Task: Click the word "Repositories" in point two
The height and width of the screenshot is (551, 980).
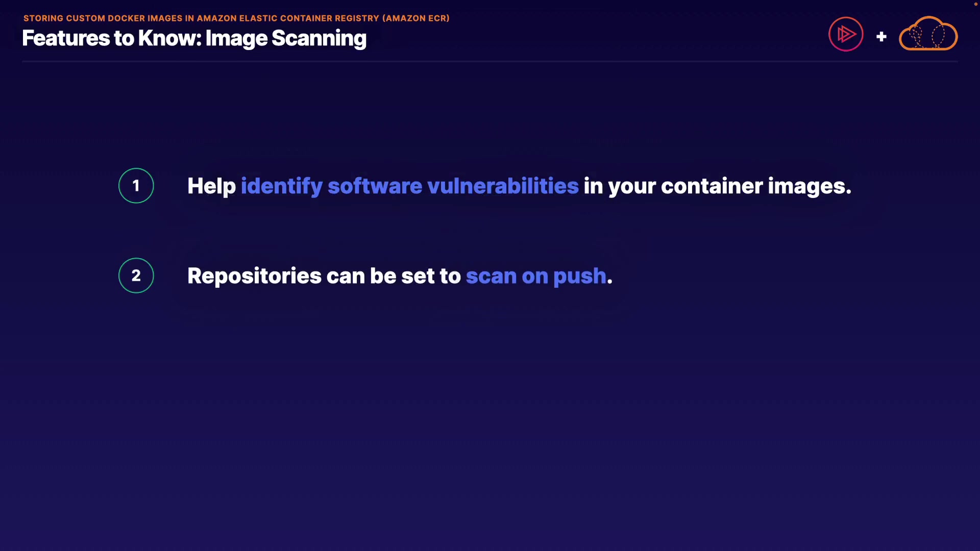Action: [x=254, y=276]
